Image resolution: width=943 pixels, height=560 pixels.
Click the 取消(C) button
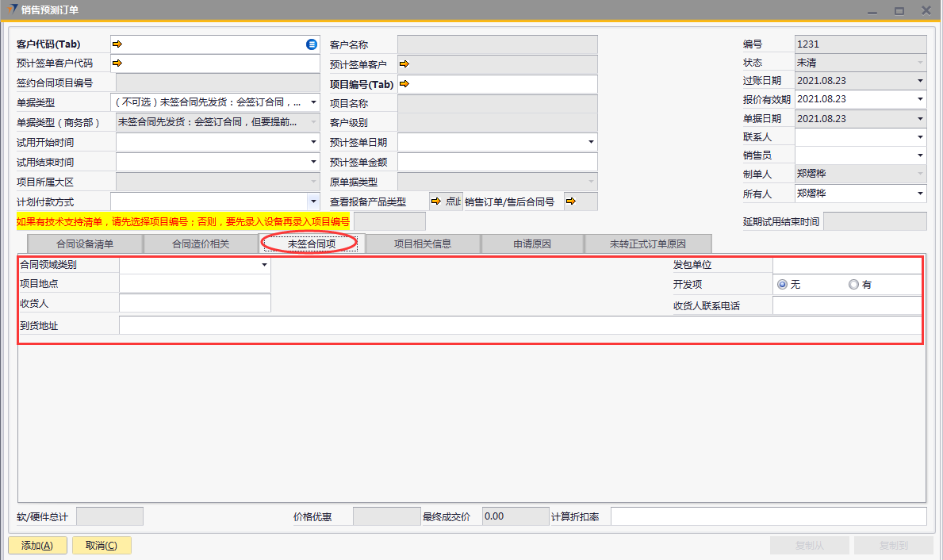[101, 546]
